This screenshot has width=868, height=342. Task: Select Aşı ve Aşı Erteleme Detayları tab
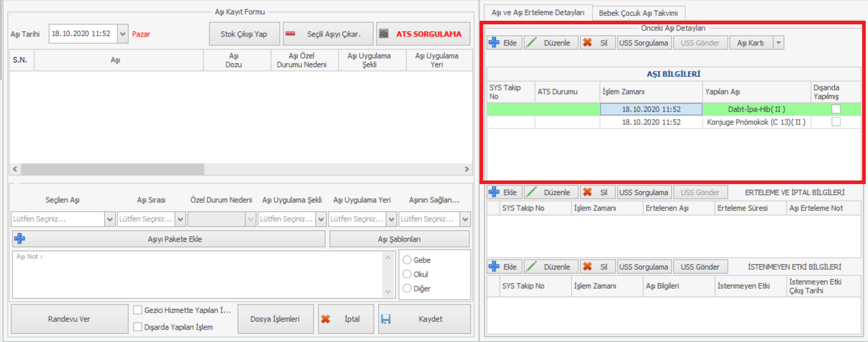(538, 13)
